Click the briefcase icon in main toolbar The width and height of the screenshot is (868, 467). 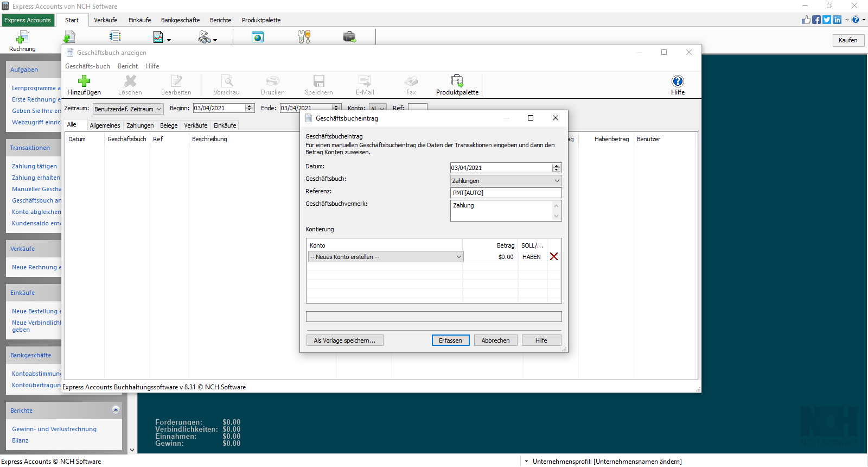point(349,37)
